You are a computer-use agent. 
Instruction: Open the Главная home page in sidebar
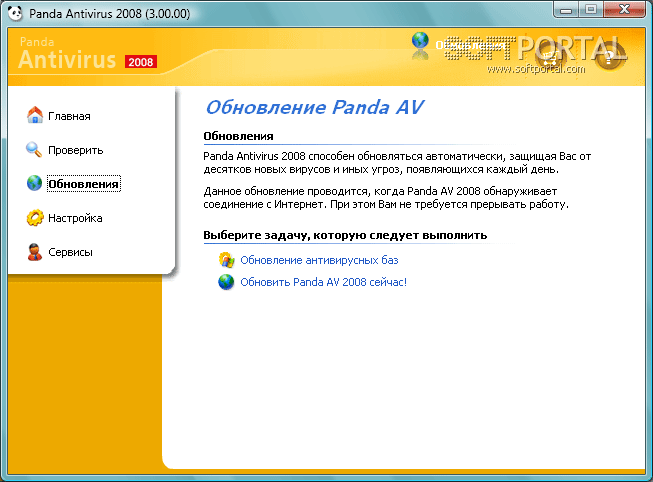58,115
